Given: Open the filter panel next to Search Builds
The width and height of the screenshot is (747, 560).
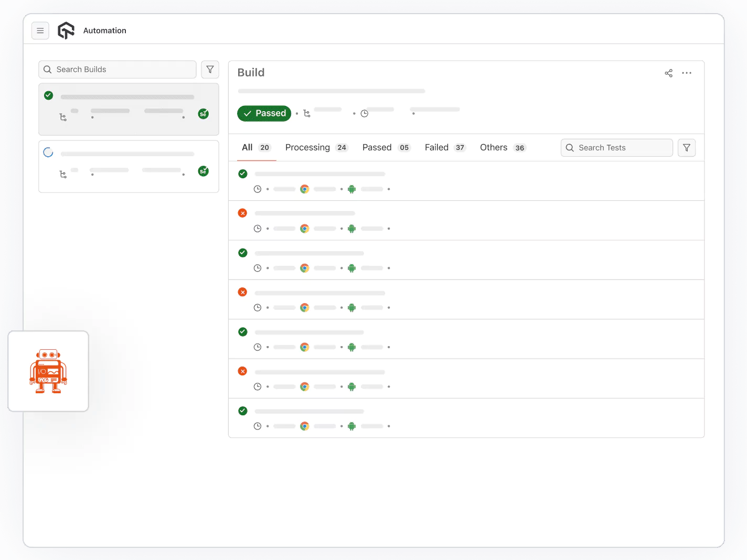Looking at the screenshot, I should pyautogui.click(x=210, y=69).
